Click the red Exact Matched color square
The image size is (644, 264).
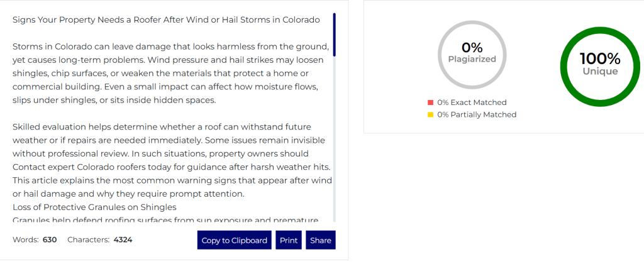tap(430, 102)
